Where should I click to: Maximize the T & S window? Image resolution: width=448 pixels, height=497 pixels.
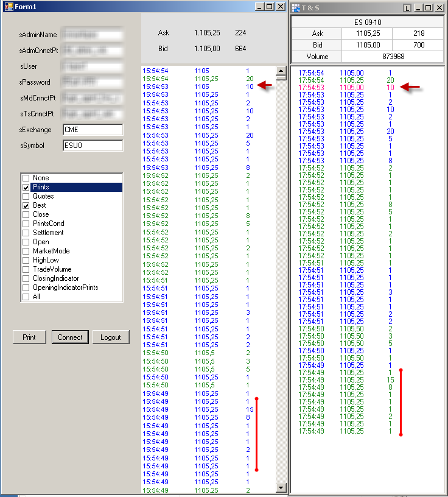click(x=429, y=8)
